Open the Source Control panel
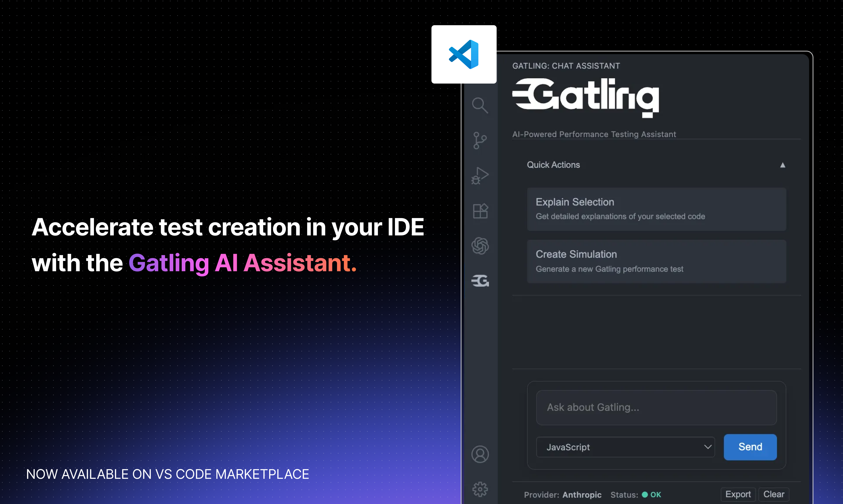 (480, 140)
